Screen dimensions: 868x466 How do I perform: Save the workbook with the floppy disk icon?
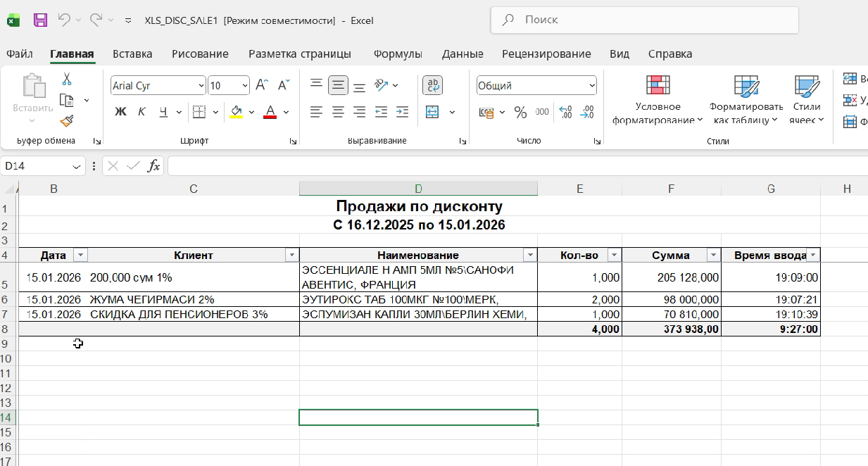(x=40, y=20)
